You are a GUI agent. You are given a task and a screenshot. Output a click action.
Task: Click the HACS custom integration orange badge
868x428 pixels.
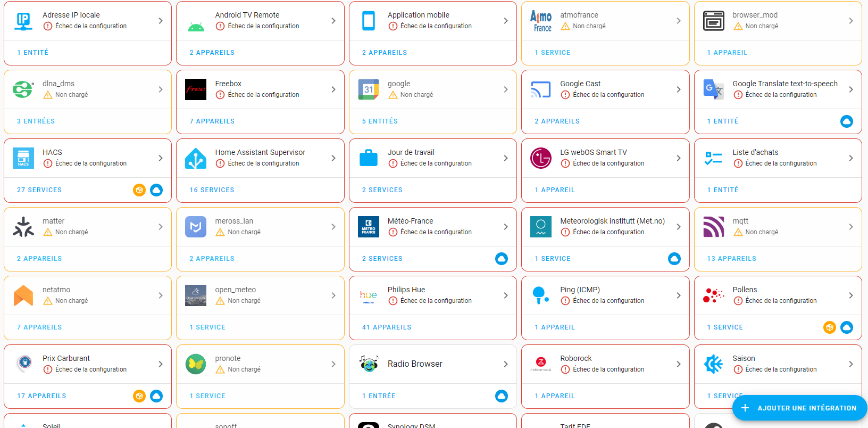coord(139,190)
